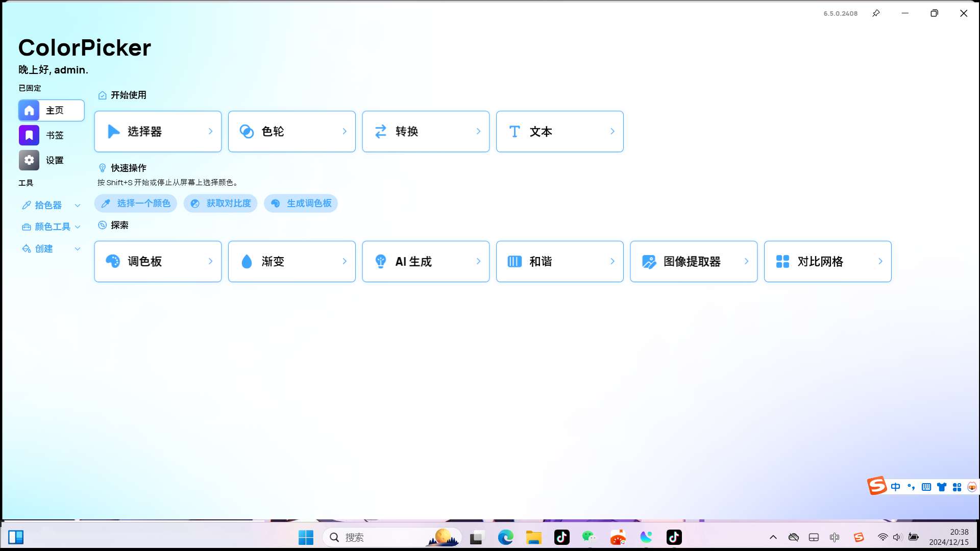Click the version number 6.5.0.2408
980x551 pixels.
[x=840, y=14]
